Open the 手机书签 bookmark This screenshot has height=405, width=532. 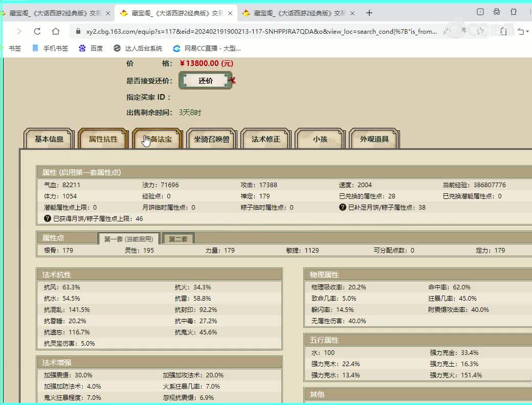(50, 49)
